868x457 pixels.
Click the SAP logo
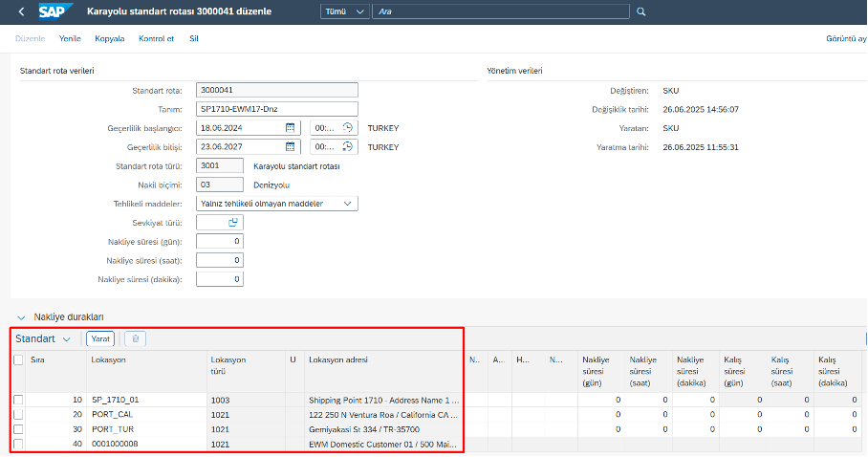point(51,11)
